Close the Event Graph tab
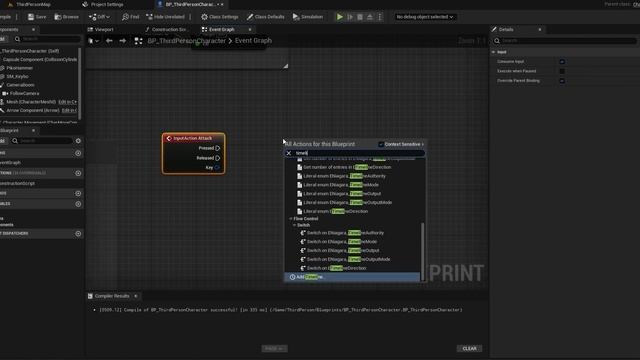Viewport: 640px width, 360px height. [250, 29]
